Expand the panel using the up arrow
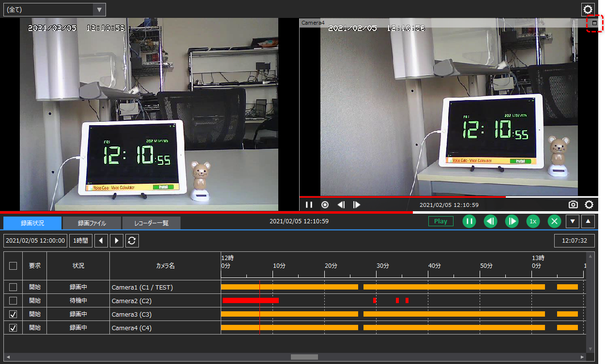Viewport: 605px width, 364px height. 588,221
